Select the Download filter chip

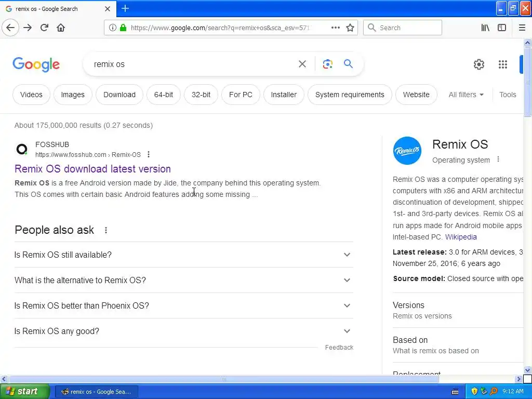[x=119, y=95]
